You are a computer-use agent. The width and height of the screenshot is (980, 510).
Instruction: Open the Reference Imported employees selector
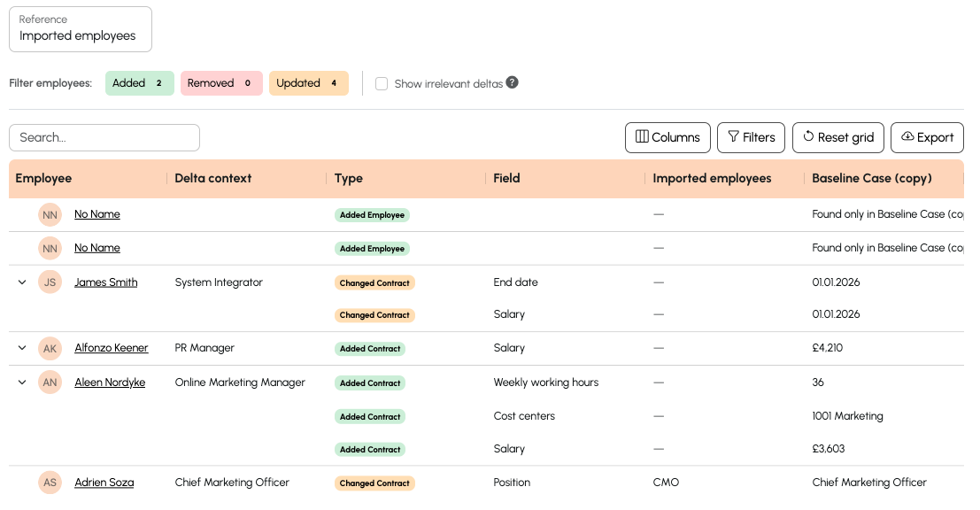[x=81, y=29]
